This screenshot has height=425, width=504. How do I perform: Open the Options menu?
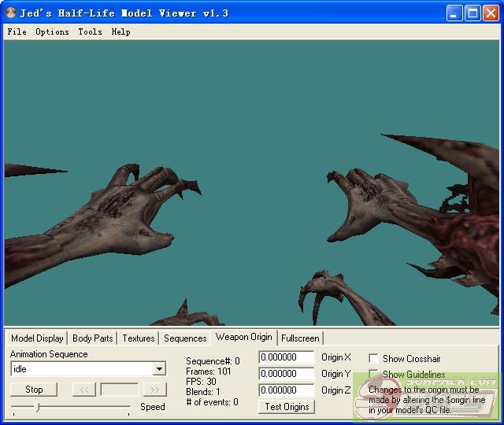click(x=52, y=32)
